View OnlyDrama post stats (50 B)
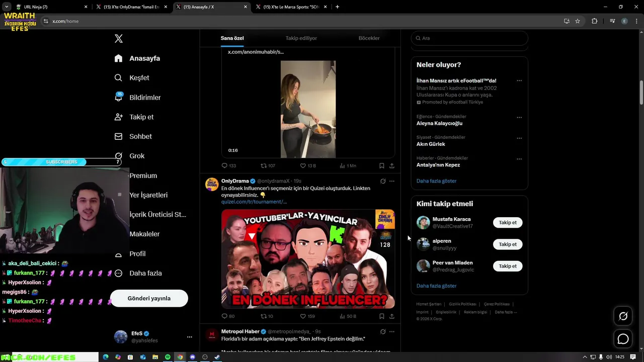Viewport: 644px width, 362px height. click(348, 316)
